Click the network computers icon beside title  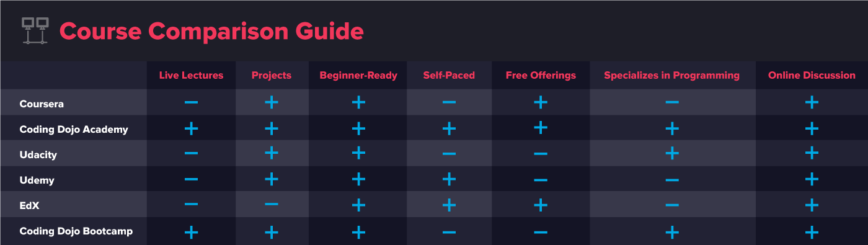click(35, 30)
